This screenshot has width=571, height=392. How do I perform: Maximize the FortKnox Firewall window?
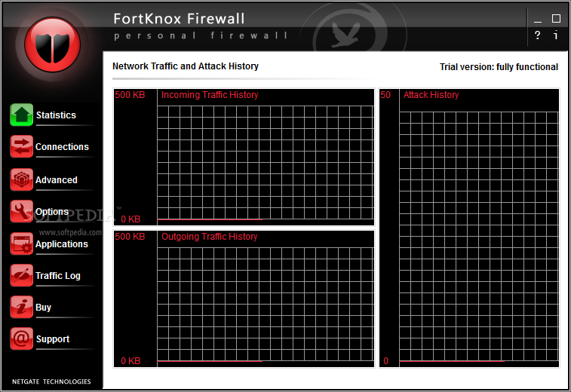(556, 18)
